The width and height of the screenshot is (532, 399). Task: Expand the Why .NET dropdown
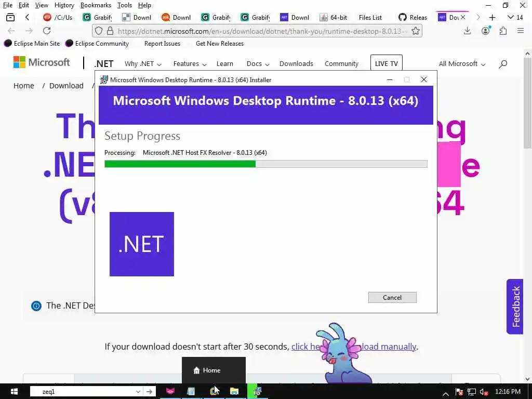pos(142,64)
